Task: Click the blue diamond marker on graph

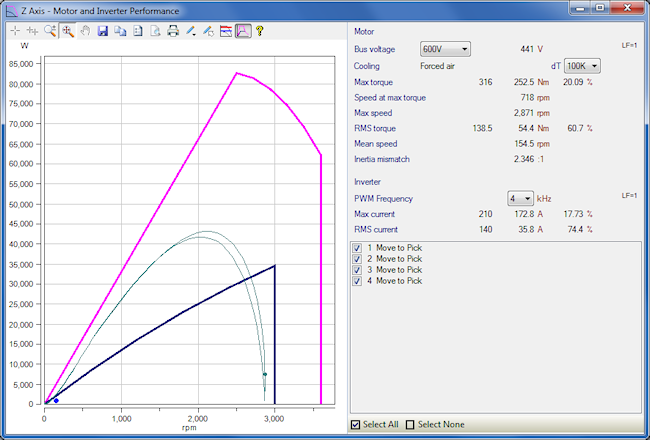Action: pyautogui.click(x=56, y=400)
